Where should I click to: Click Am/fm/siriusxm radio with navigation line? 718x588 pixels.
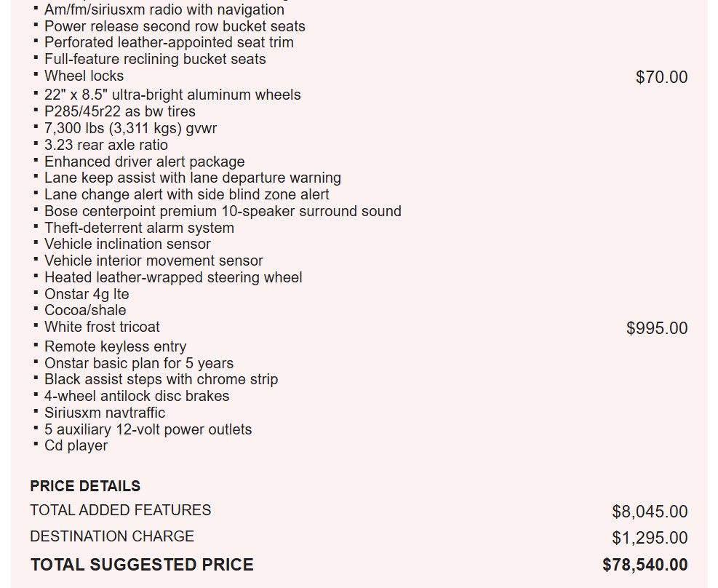coord(164,9)
